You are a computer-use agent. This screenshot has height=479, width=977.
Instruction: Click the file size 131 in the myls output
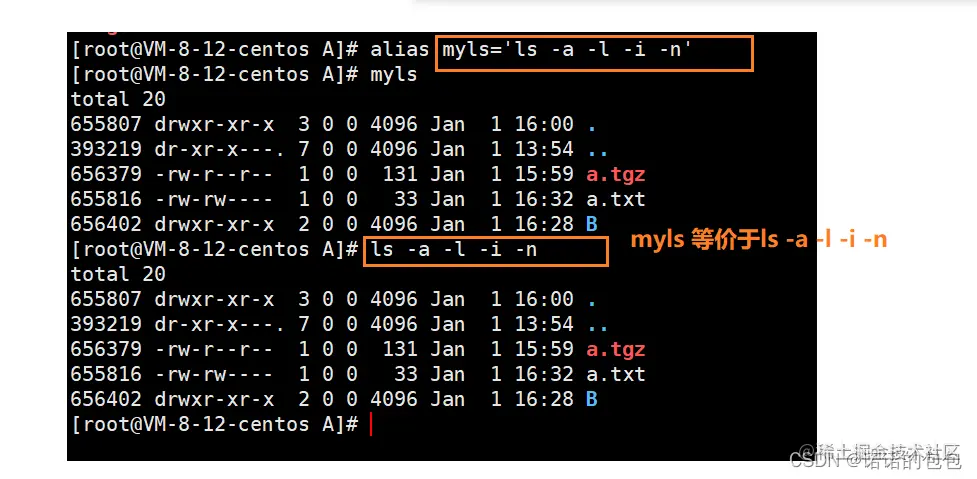click(x=399, y=174)
